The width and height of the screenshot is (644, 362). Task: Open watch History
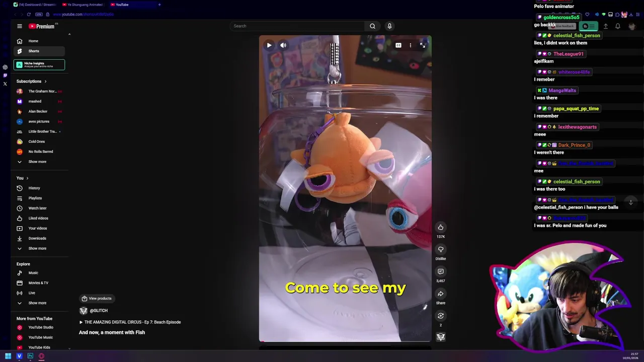[39, 188]
